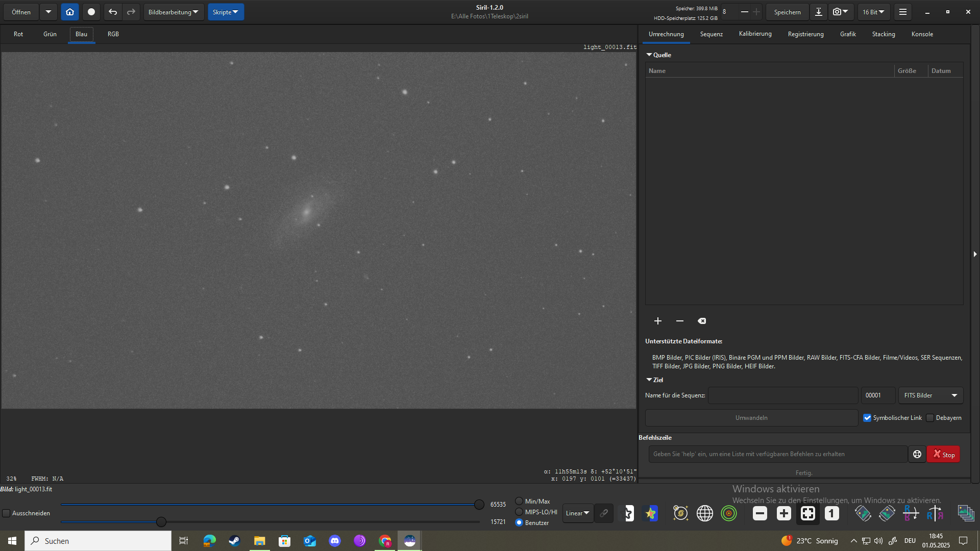Click the red Stop button

944,454
